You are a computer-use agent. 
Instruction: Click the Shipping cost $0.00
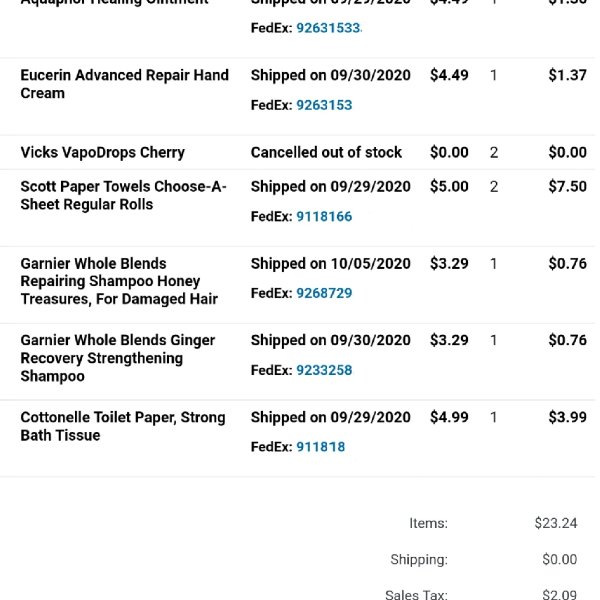(559, 559)
